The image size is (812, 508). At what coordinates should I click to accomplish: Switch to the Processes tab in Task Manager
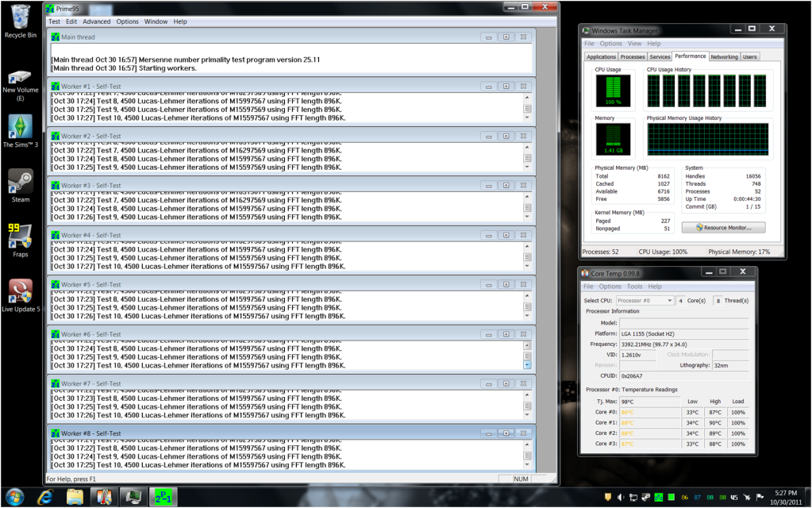coord(633,57)
